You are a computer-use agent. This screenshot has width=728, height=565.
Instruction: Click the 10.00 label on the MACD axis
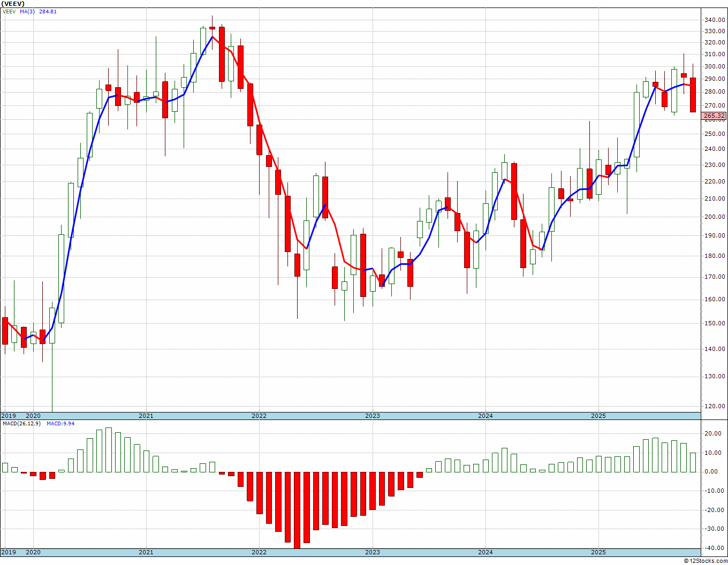(x=714, y=453)
